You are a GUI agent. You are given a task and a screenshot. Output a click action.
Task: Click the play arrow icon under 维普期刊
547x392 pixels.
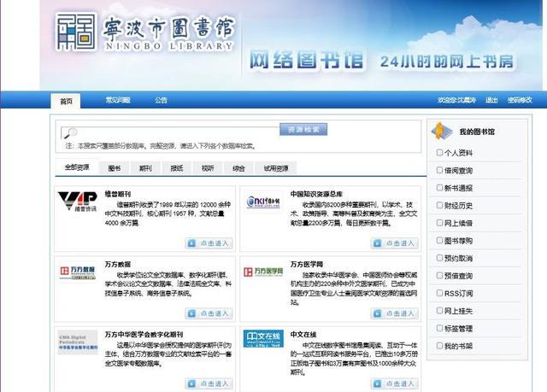191,243
